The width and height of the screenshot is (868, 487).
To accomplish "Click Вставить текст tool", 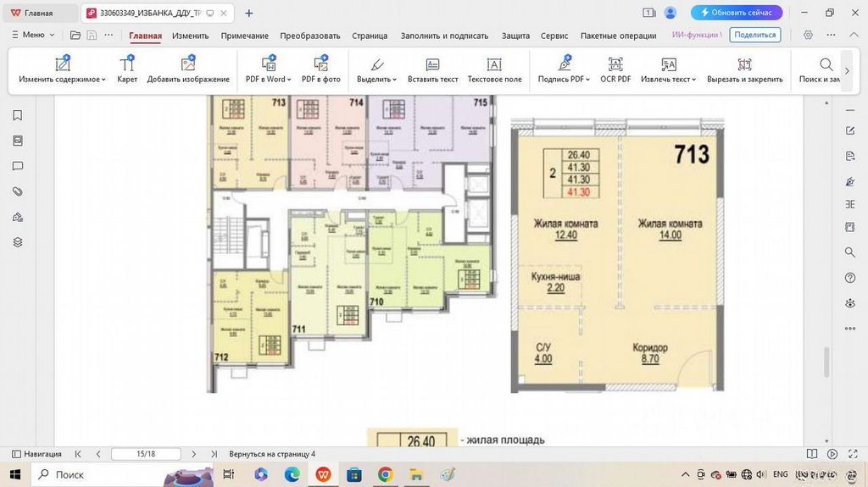I will [433, 69].
